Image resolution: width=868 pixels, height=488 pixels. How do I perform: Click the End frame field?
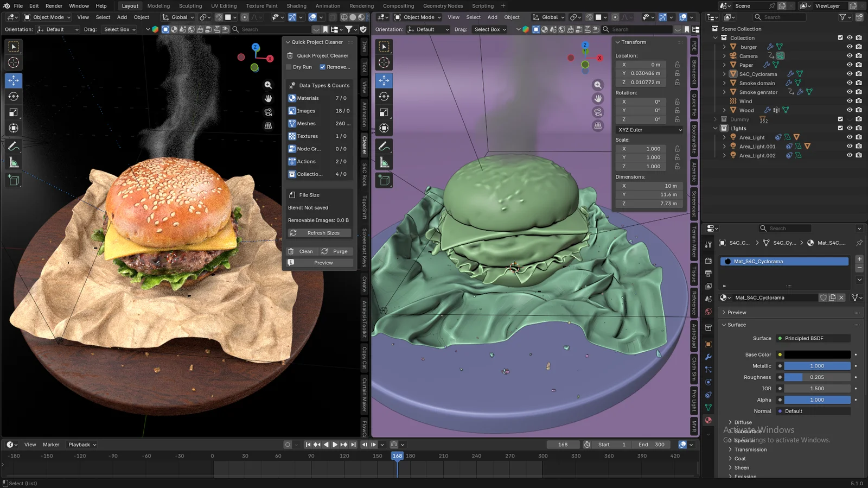click(x=652, y=445)
